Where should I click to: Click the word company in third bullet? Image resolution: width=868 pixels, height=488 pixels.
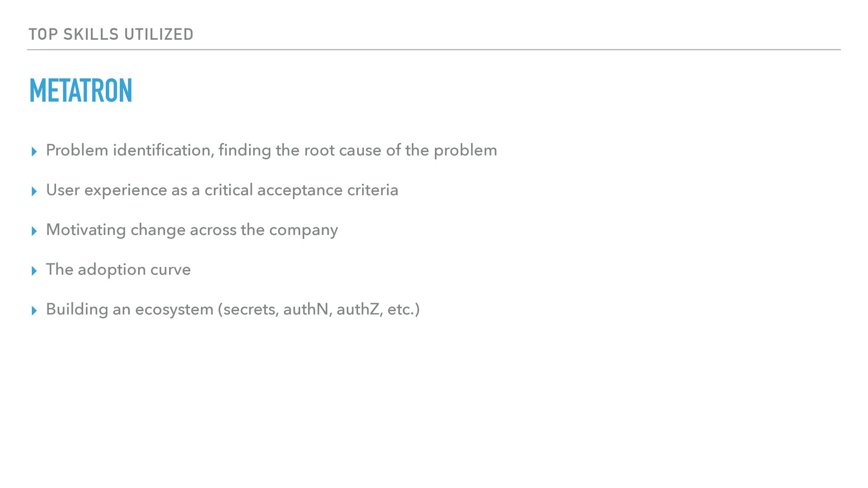[x=303, y=230]
